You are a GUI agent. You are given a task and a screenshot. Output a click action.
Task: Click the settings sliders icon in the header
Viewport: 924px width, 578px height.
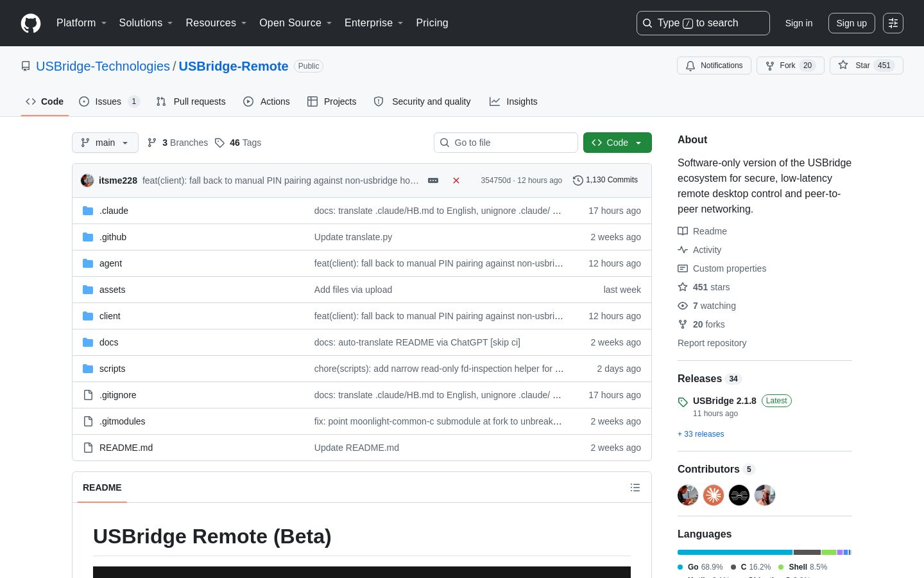pos(893,23)
